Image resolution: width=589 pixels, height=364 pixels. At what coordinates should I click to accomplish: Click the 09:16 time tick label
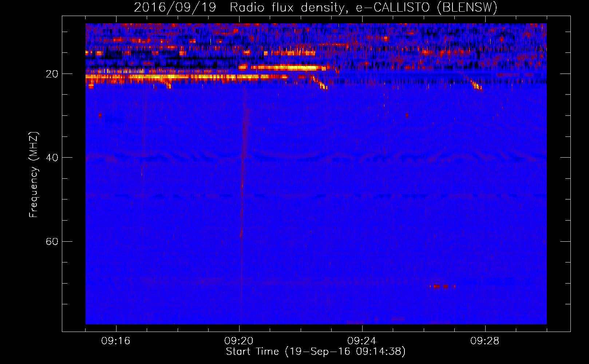(116, 341)
